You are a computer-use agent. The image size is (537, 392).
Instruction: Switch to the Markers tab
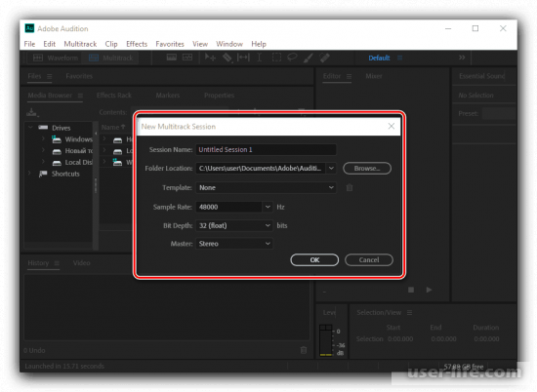(168, 96)
